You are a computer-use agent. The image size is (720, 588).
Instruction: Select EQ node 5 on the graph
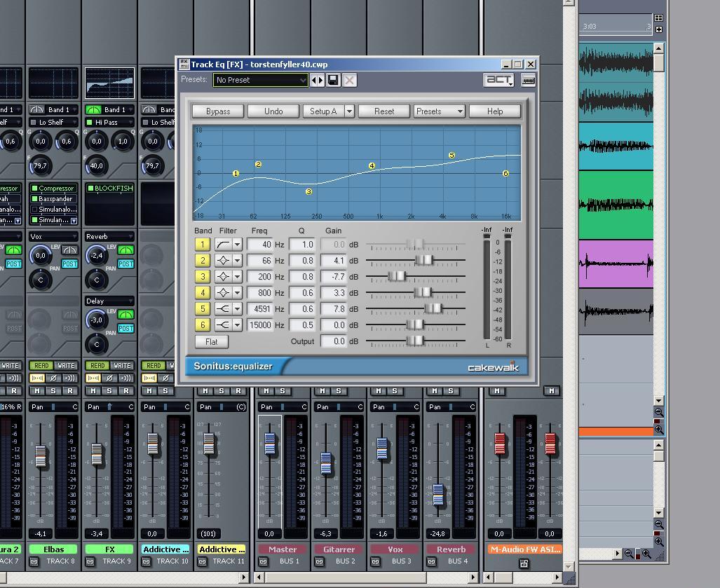coord(451,155)
